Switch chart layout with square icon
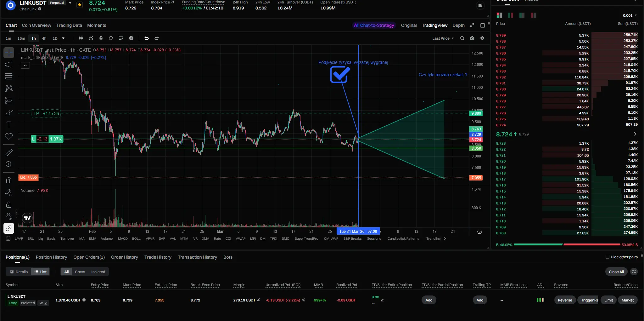The height and width of the screenshot is (321, 644). (x=483, y=25)
